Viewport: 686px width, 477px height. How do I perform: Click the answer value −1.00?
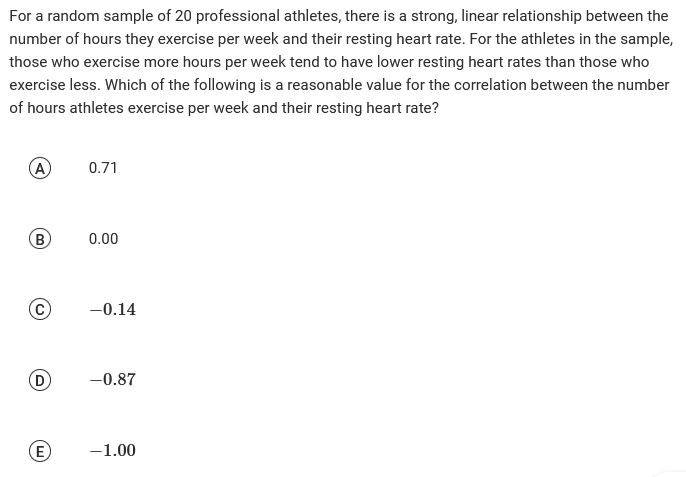112,450
